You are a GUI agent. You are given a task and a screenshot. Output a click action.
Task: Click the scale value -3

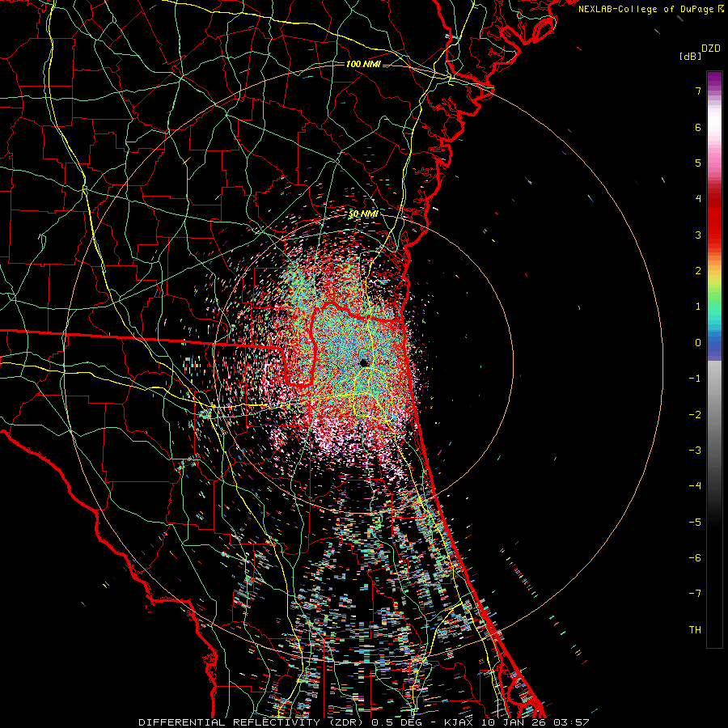695,451
